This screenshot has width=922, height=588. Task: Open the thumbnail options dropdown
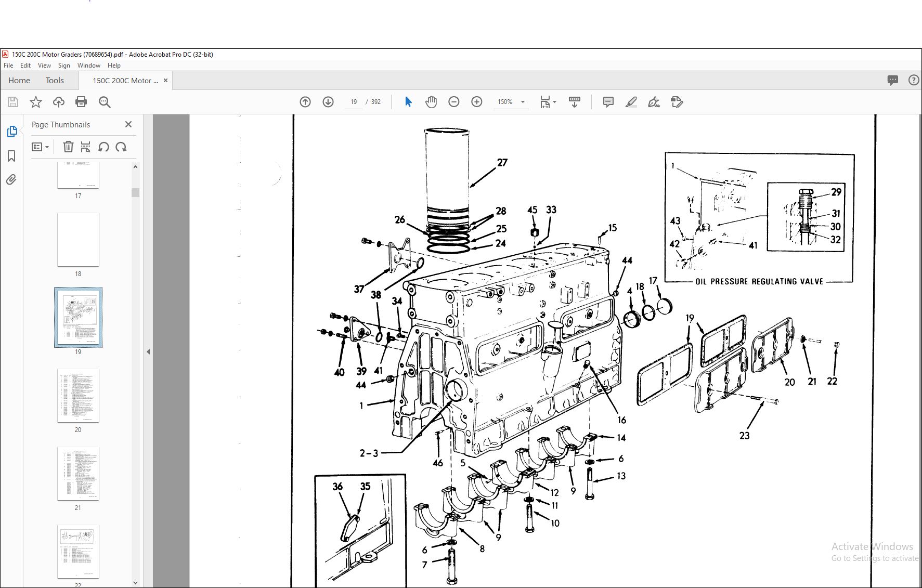coord(40,147)
